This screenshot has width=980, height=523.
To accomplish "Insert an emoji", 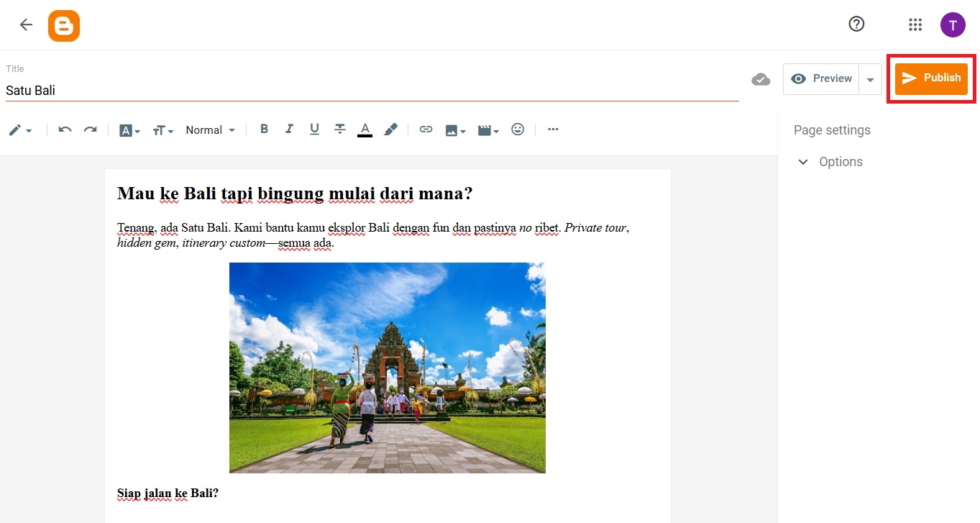I will coord(518,129).
